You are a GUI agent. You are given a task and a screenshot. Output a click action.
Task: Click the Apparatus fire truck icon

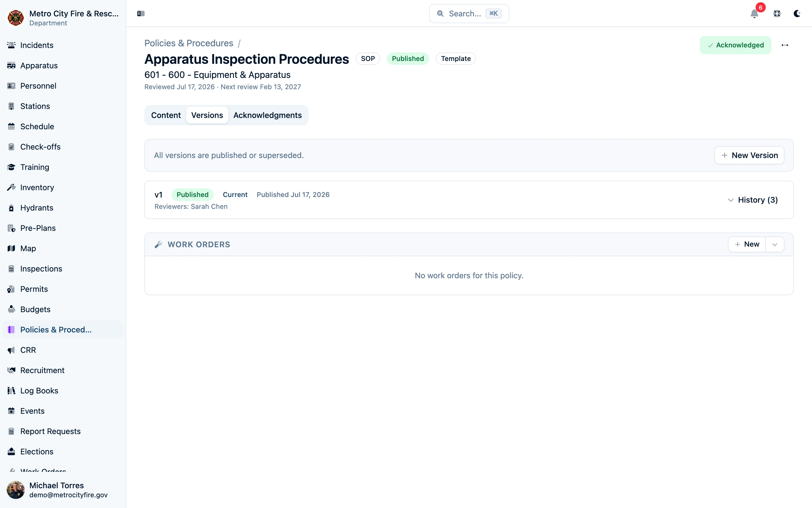11,65
